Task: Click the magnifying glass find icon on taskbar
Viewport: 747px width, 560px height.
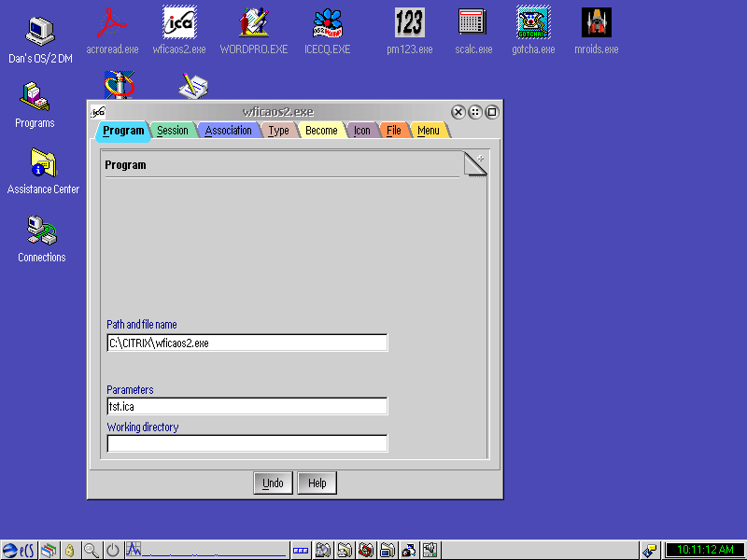Action: point(91,551)
